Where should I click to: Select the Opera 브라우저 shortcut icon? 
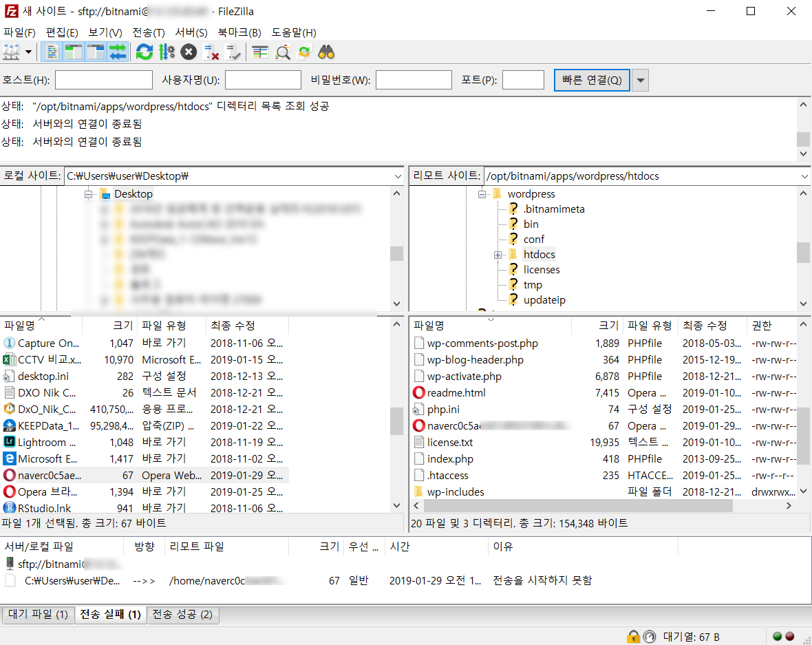pos(10,491)
